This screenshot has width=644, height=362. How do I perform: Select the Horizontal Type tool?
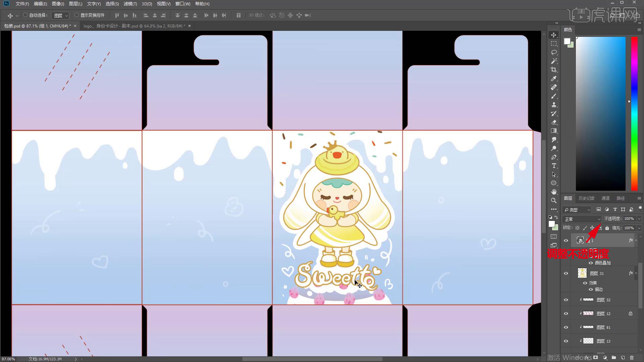tap(554, 166)
